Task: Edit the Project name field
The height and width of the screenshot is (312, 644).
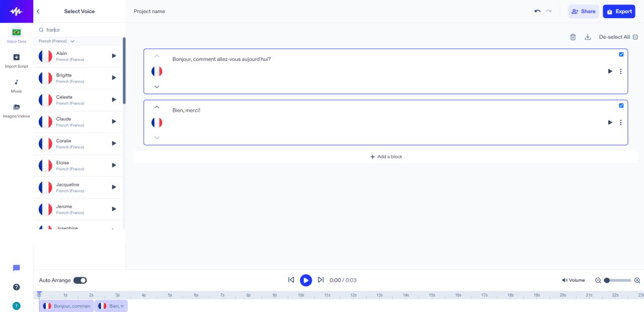Action: point(149,11)
